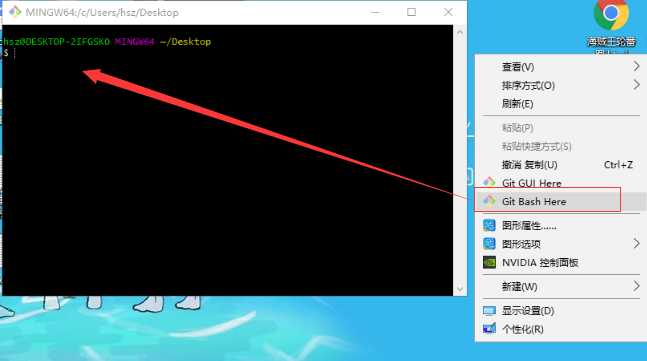The height and width of the screenshot is (361, 647).
Task: Expand the 查看(V) submenu arrow
Action: click(636, 66)
